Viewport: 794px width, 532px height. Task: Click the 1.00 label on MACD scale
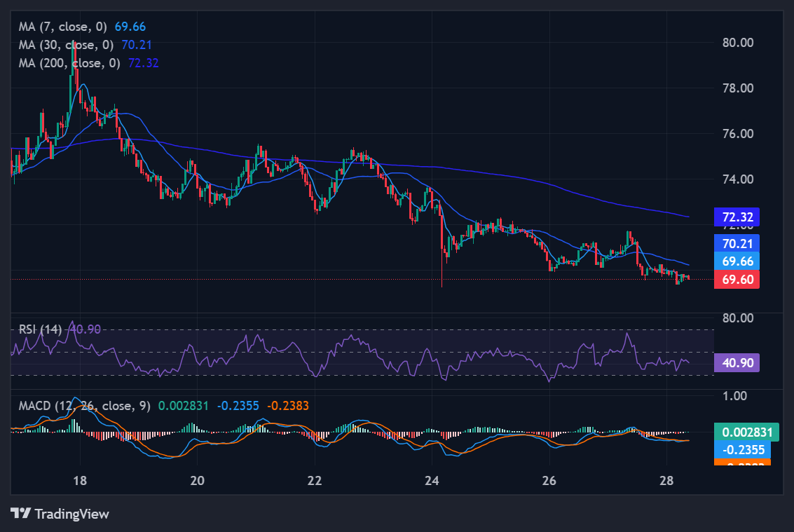point(735,395)
